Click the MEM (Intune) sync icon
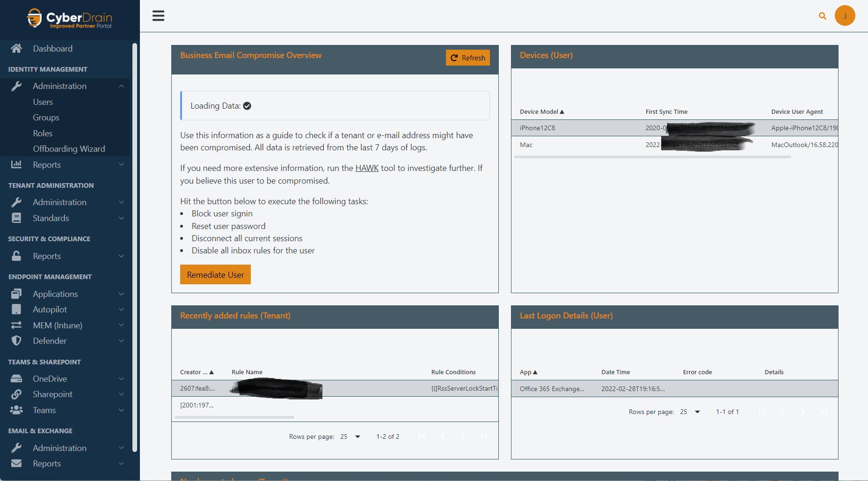 (x=16, y=325)
